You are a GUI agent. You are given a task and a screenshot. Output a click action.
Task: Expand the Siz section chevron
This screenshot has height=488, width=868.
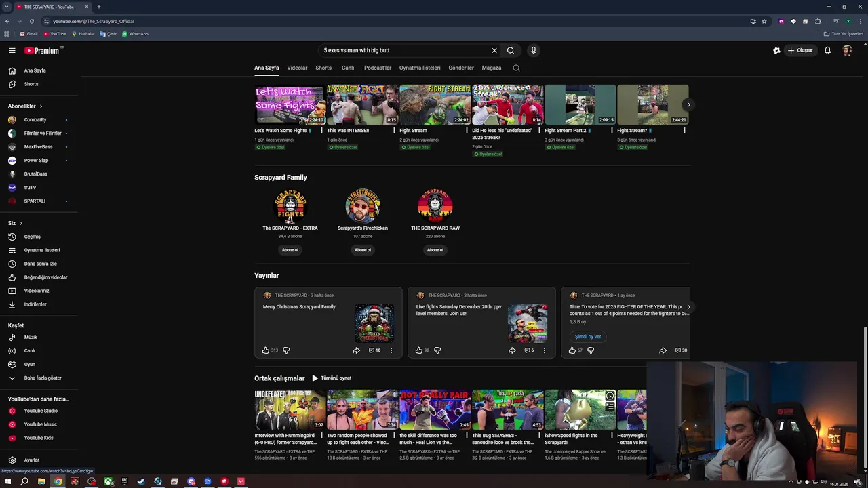(21, 223)
